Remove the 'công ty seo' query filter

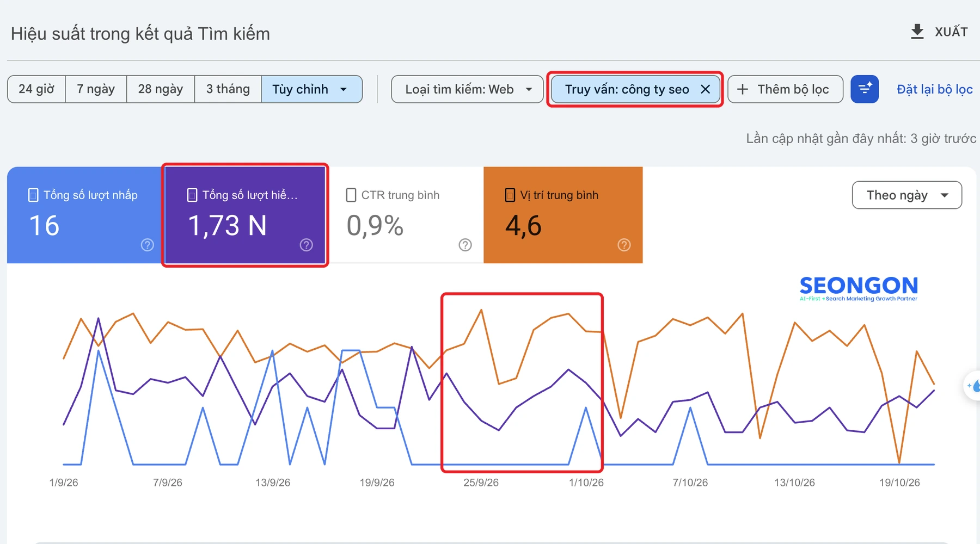[x=705, y=89]
